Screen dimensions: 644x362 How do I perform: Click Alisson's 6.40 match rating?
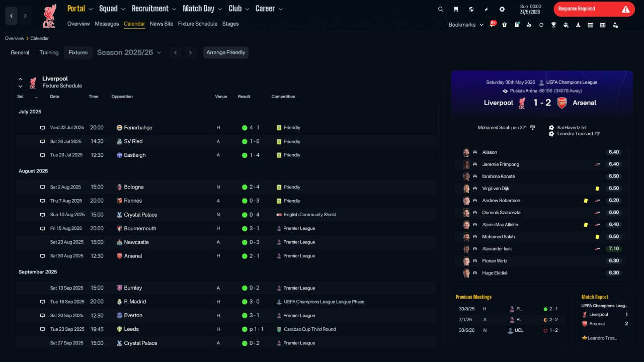point(614,152)
